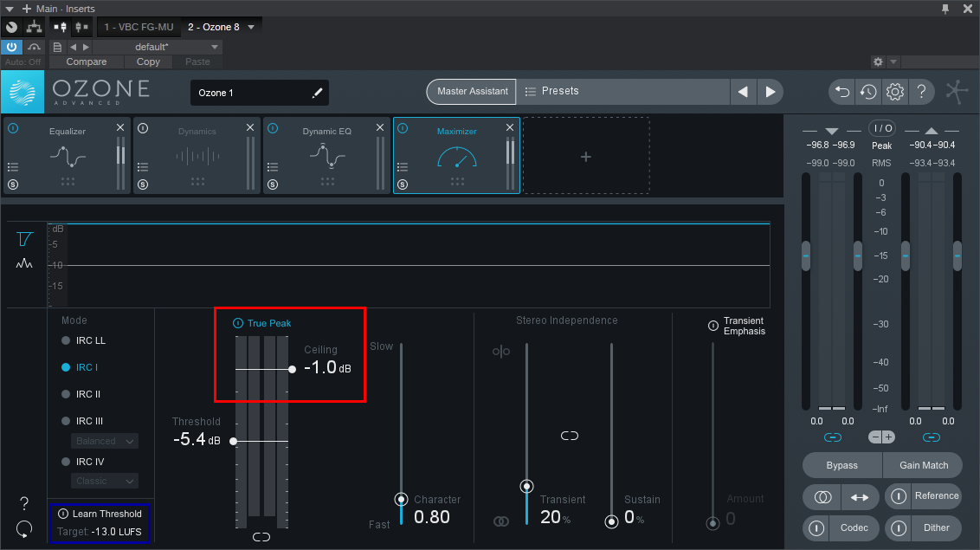980x550 pixels.
Task: Toggle the Dynamic EQ module power
Action: point(273,128)
